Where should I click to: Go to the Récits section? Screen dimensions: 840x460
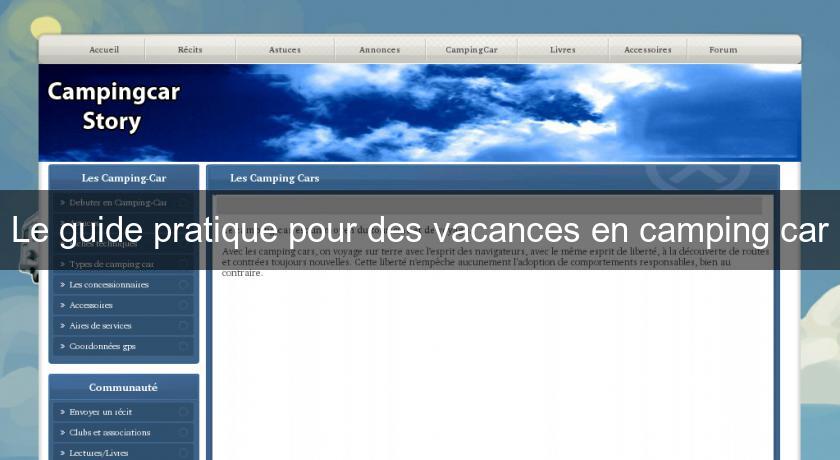click(x=190, y=50)
